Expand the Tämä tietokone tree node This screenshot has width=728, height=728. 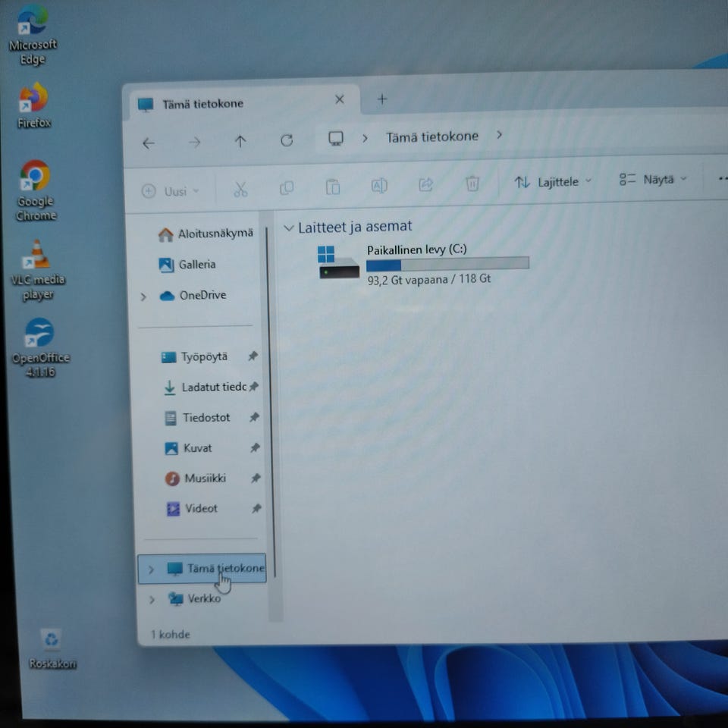click(x=151, y=570)
